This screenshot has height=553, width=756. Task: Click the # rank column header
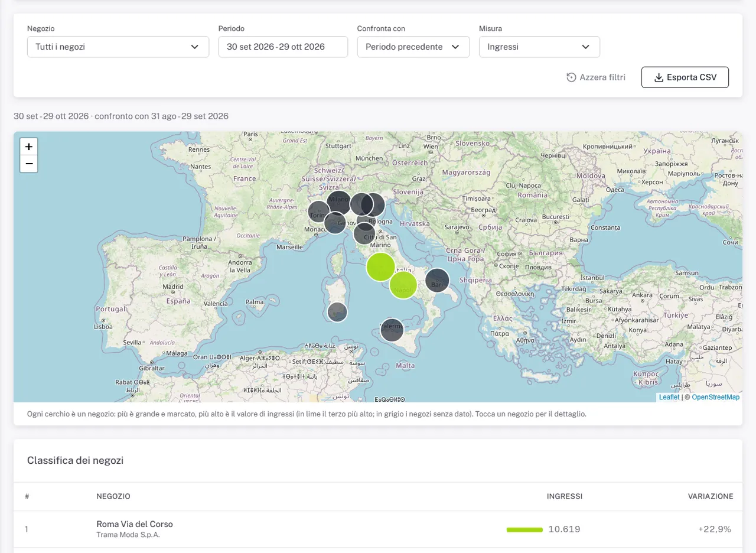pyautogui.click(x=27, y=496)
